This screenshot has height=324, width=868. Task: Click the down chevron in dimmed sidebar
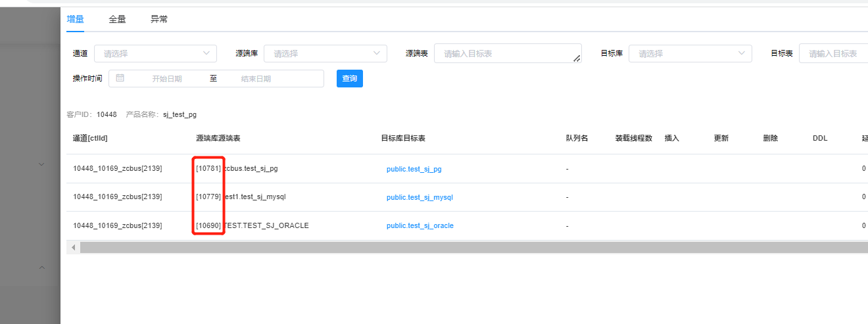coord(41,164)
